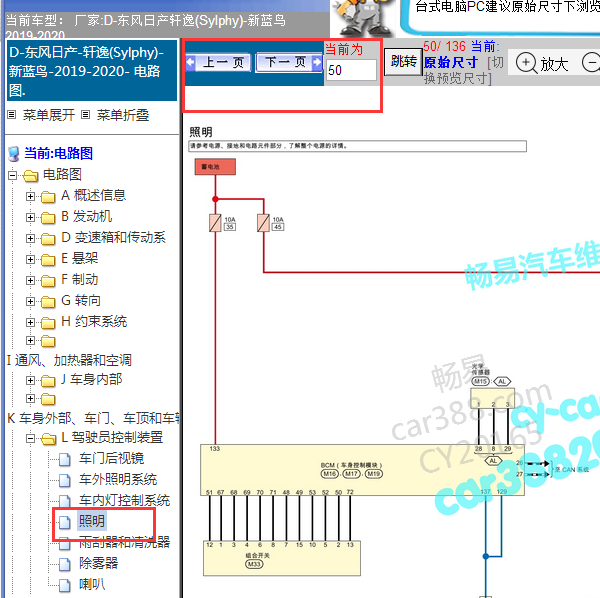Click the 喇叭 page icon
This screenshot has height=598, width=600.
click(x=65, y=585)
